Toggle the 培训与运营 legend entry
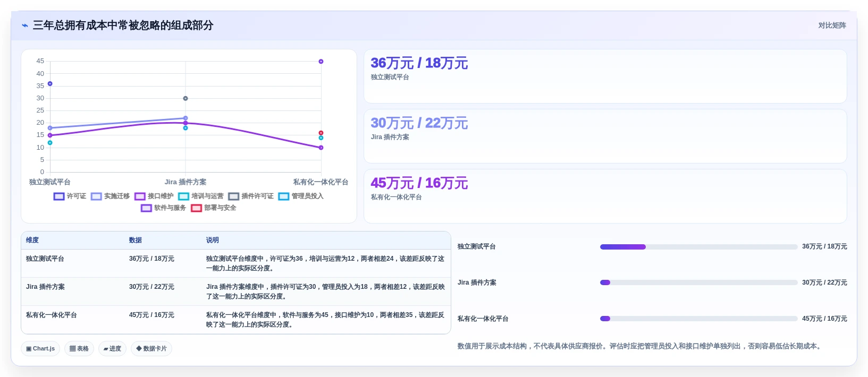 pyautogui.click(x=201, y=196)
